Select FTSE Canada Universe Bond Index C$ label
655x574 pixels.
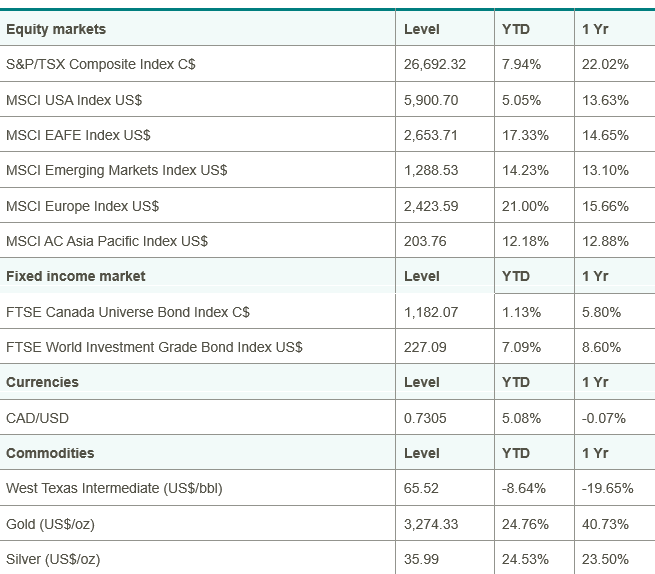(128, 312)
